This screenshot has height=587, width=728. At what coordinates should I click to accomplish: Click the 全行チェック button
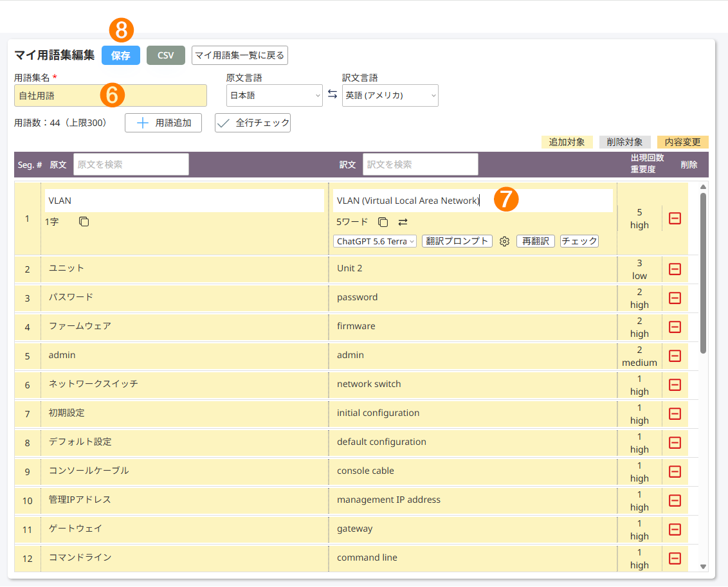(253, 123)
